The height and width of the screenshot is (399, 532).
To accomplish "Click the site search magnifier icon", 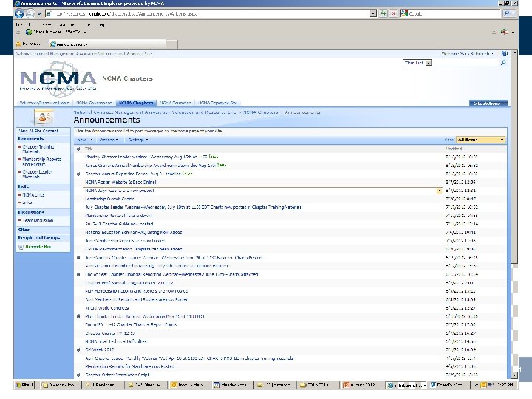I will tap(503, 63).
